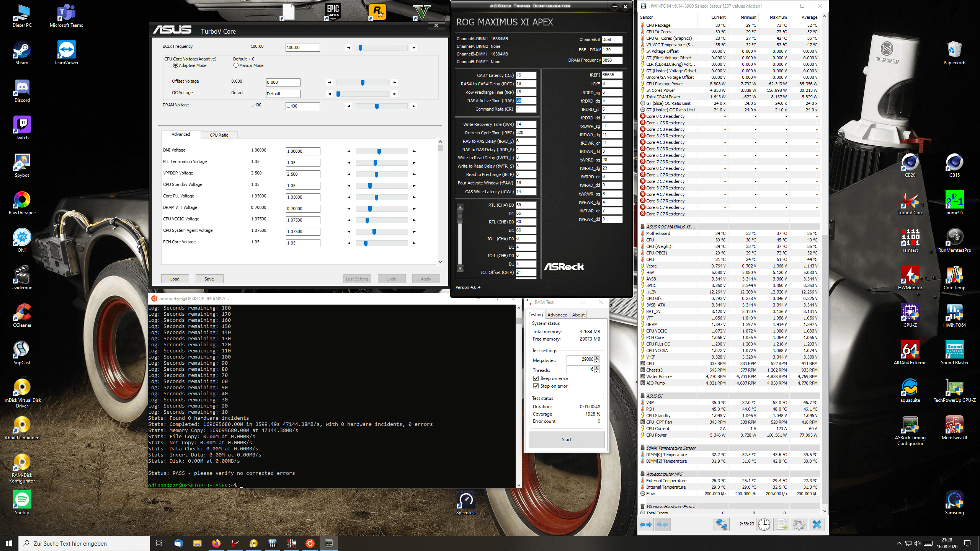Click Last Setting button in TurboV

(357, 279)
